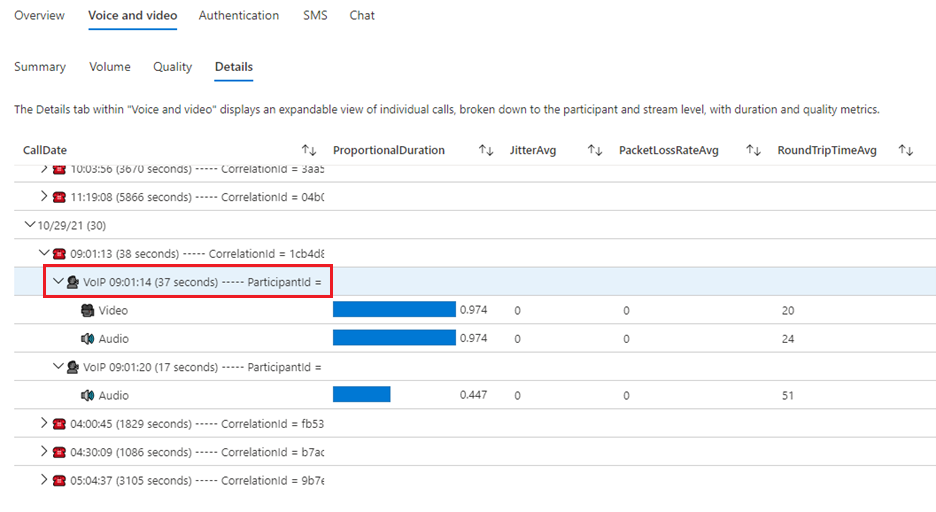936x512 pixels.
Task: Sort by RoundTripTimeAvg column arrows
Action: point(906,150)
